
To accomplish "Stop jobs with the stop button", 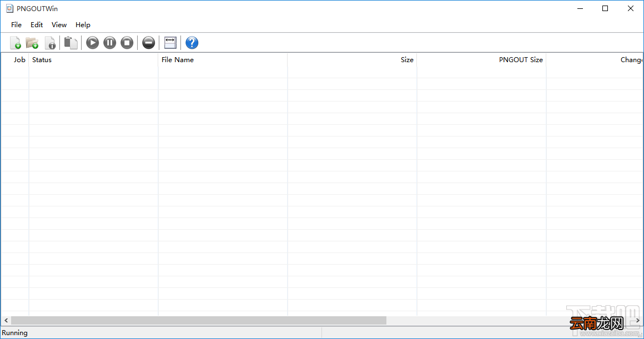I will 127,43.
